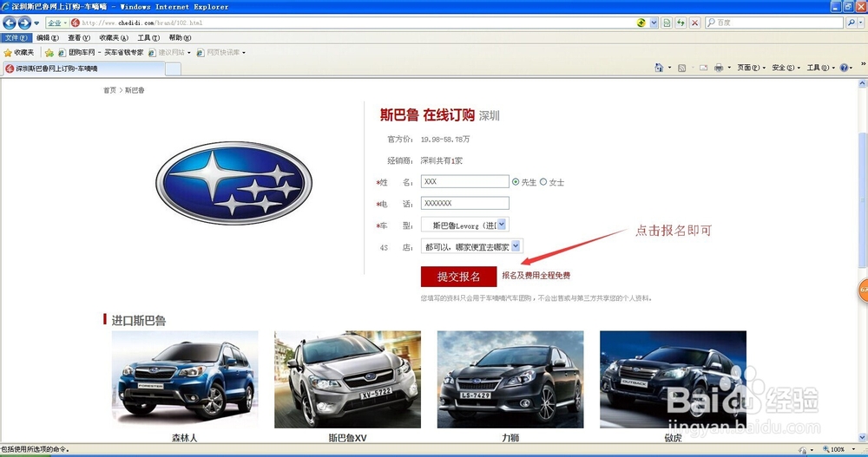Image resolution: width=868 pixels, height=457 pixels.
Task: Go forward using the Forward arrow button
Action: point(24,23)
